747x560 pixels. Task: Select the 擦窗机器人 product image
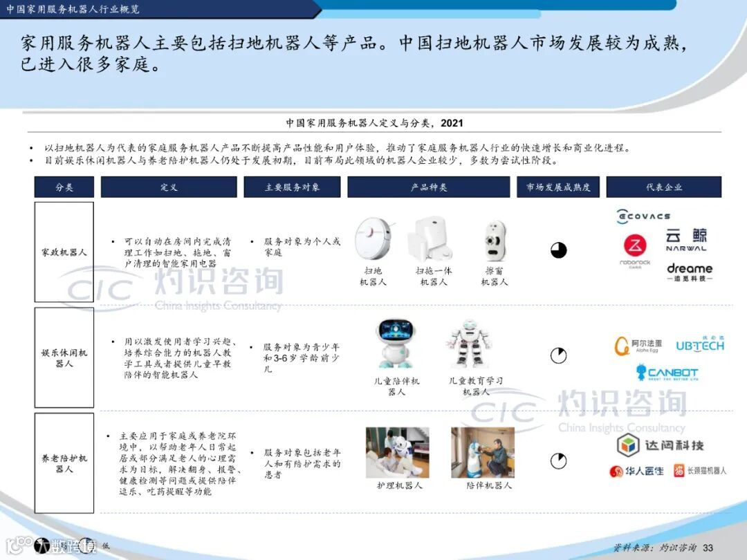[495, 241]
